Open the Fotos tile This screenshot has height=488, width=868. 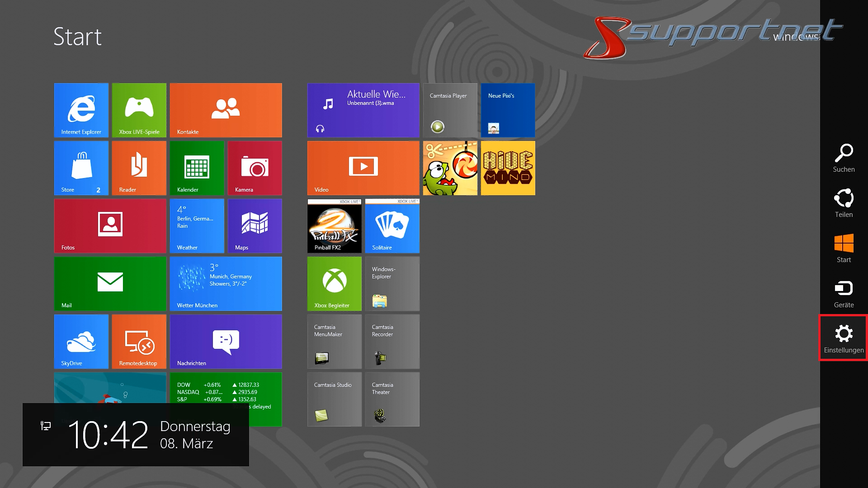click(x=110, y=226)
